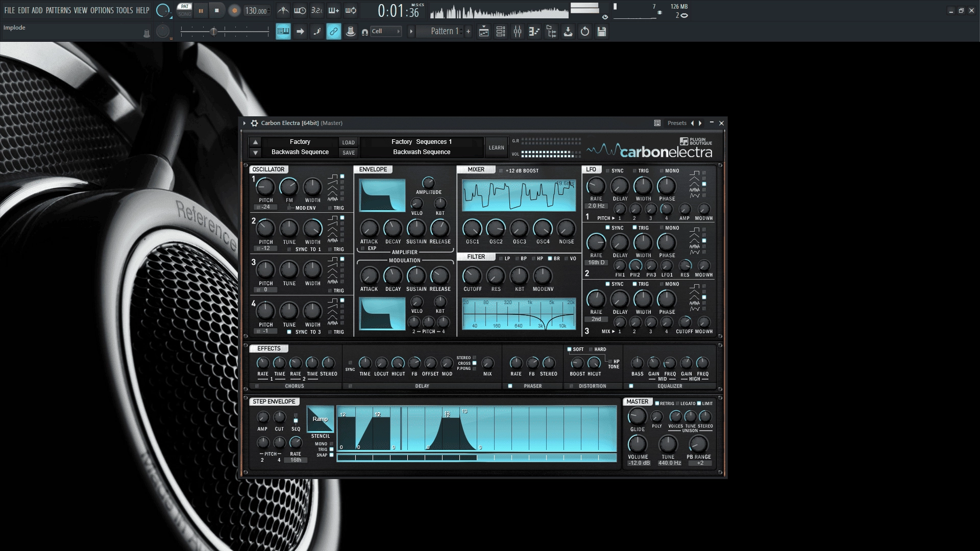Go to next preset arrow
Image resolution: width=980 pixels, height=551 pixels.
tap(700, 123)
